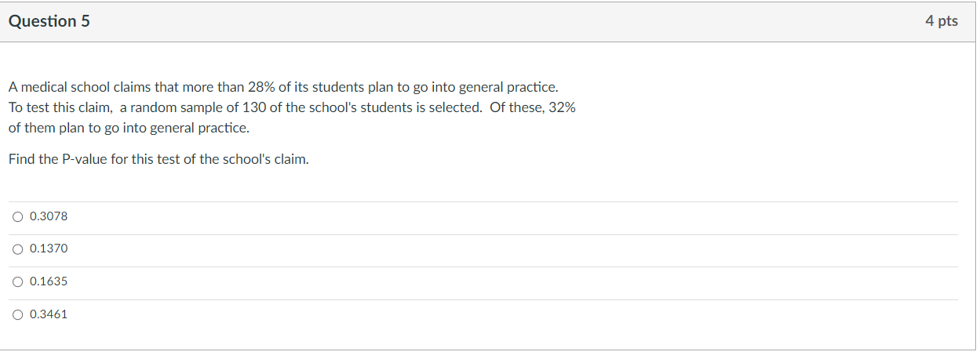This screenshot has width=980, height=359.
Task: Click the line starting 'of them plan'
Action: [x=129, y=128]
